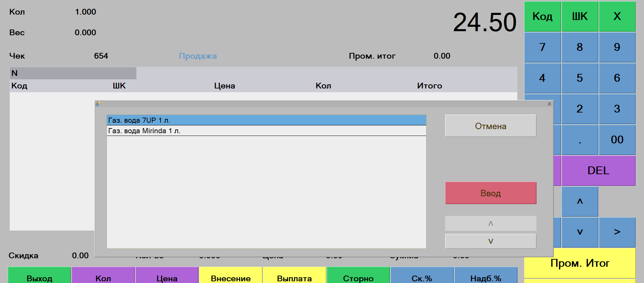Click the Выход exit button

[39, 277]
